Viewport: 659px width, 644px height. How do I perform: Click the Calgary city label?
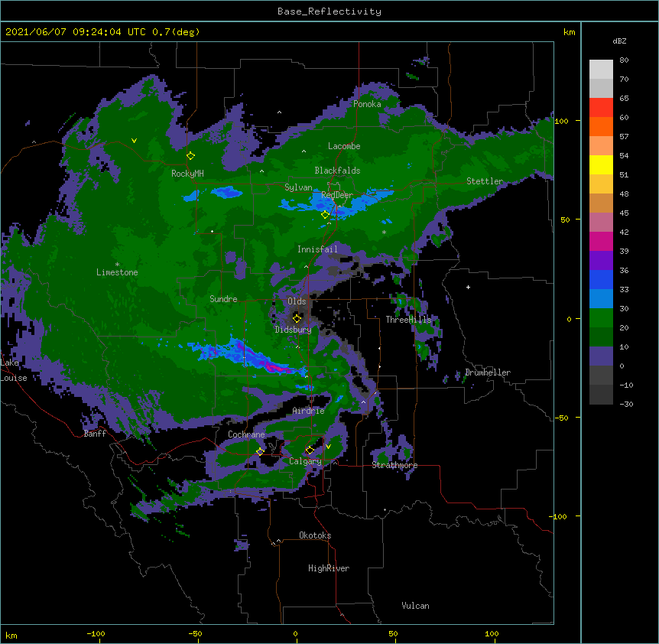[x=305, y=461]
